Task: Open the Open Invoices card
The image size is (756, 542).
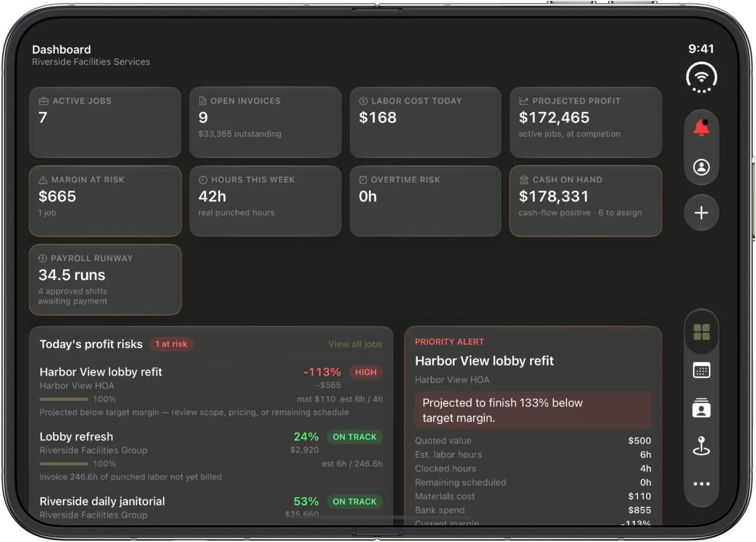Action: pyautogui.click(x=265, y=122)
